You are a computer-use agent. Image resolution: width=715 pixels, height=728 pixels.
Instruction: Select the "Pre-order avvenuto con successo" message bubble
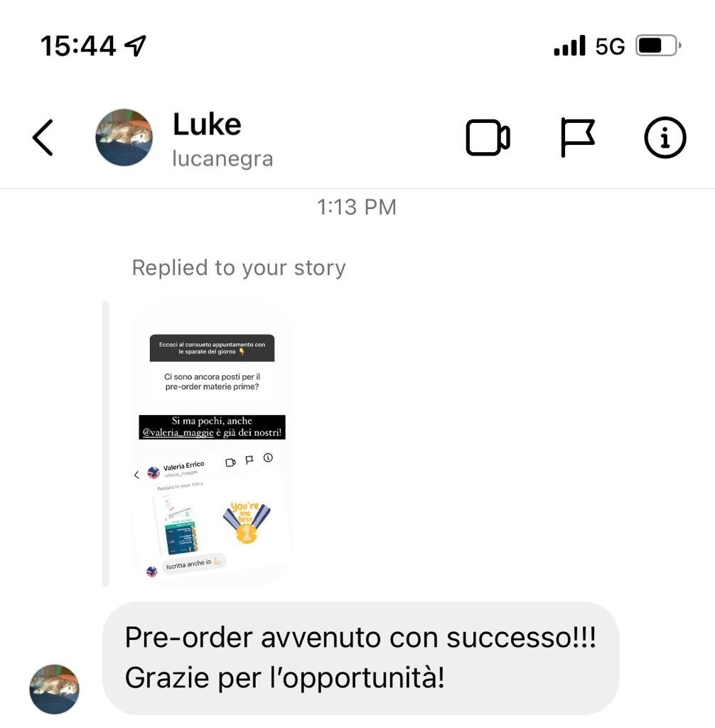[361, 658]
